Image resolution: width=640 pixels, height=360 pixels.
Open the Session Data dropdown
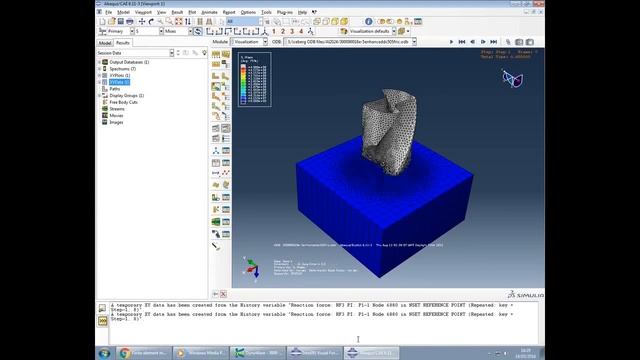click(171, 53)
